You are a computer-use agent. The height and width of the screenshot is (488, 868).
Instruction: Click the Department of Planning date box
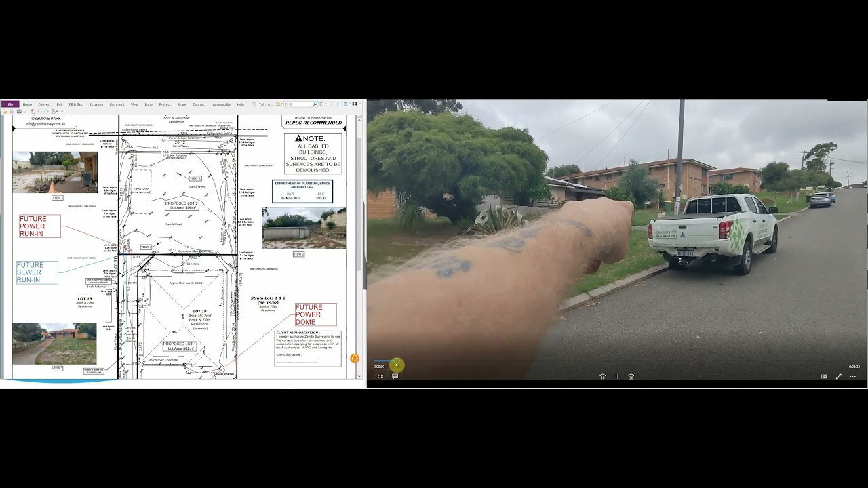(x=302, y=191)
